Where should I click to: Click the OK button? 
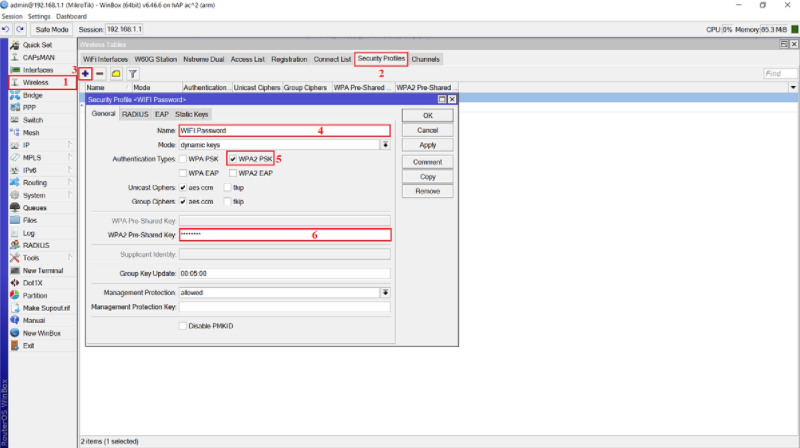point(427,115)
